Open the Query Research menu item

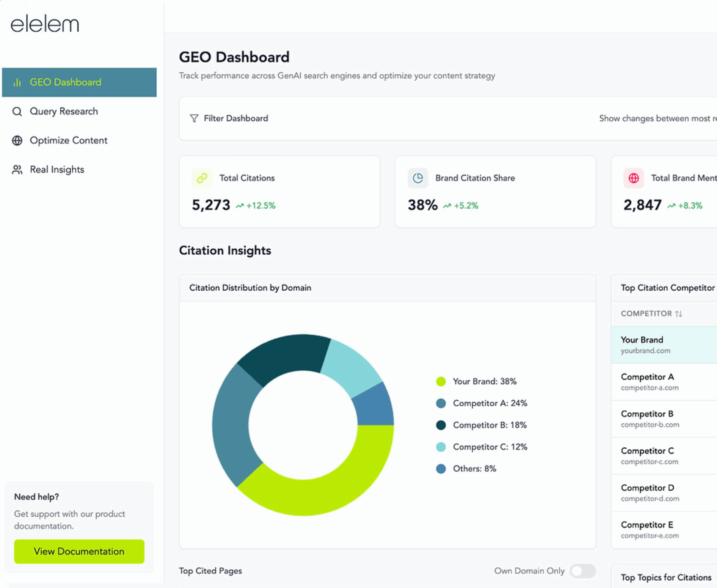tap(64, 111)
